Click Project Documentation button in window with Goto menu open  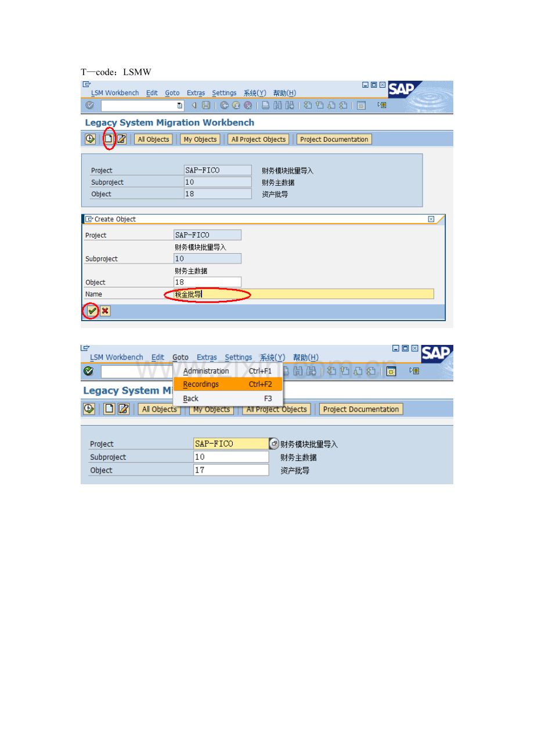coord(361,409)
